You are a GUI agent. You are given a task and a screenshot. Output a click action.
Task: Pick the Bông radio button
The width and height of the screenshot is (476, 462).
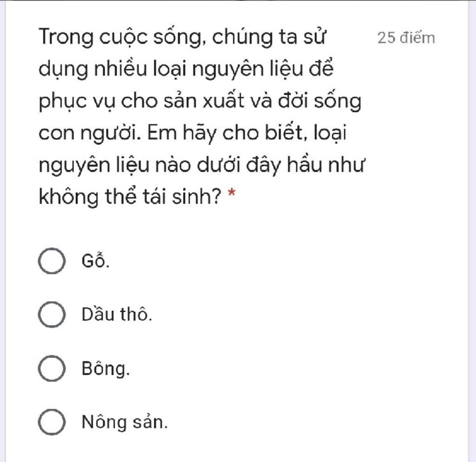click(x=52, y=368)
